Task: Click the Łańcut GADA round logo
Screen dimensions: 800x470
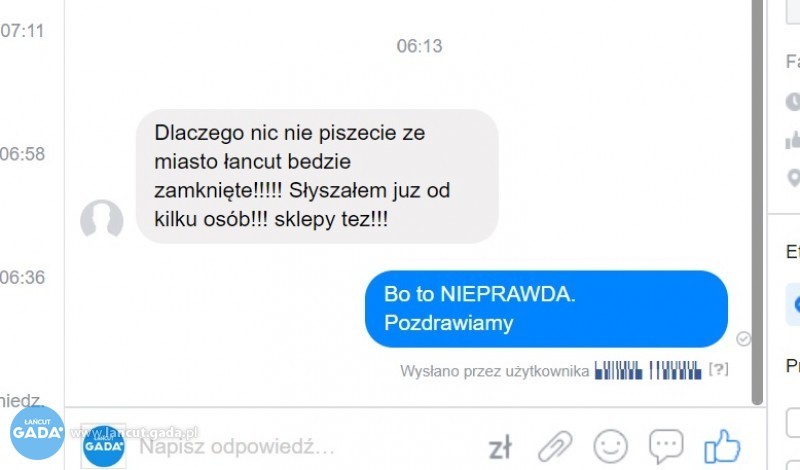Action: 37,432
